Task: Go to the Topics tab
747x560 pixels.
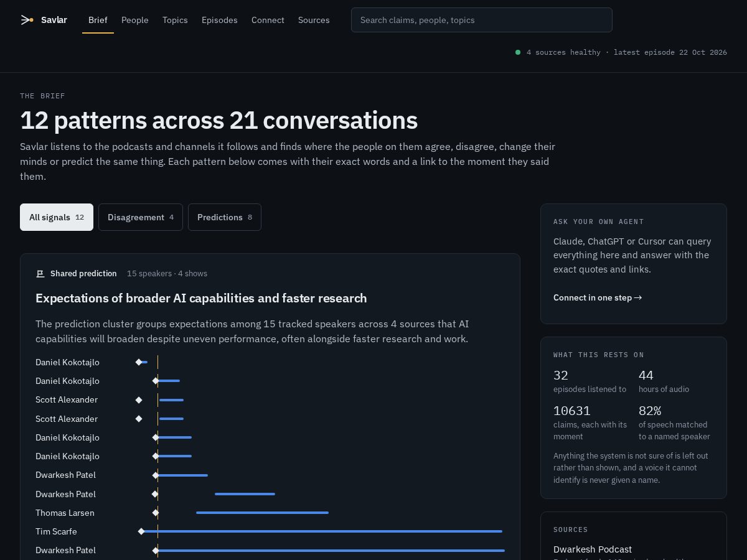Action: (x=175, y=20)
